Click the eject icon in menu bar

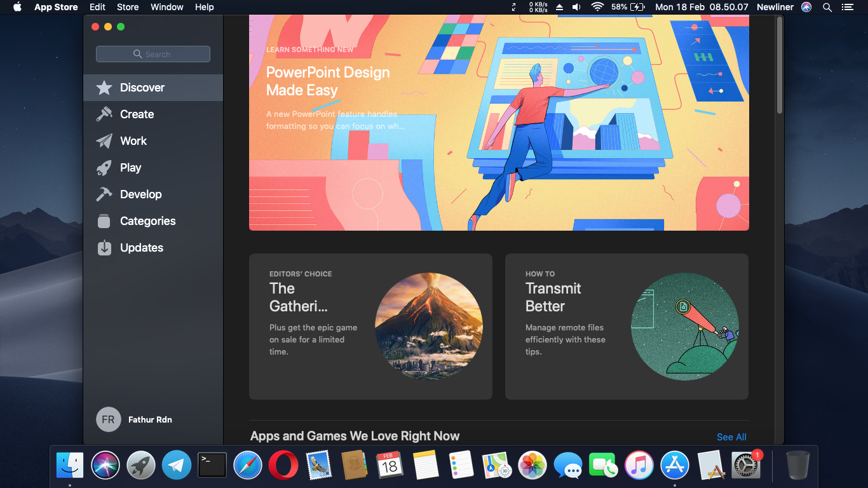pos(559,7)
